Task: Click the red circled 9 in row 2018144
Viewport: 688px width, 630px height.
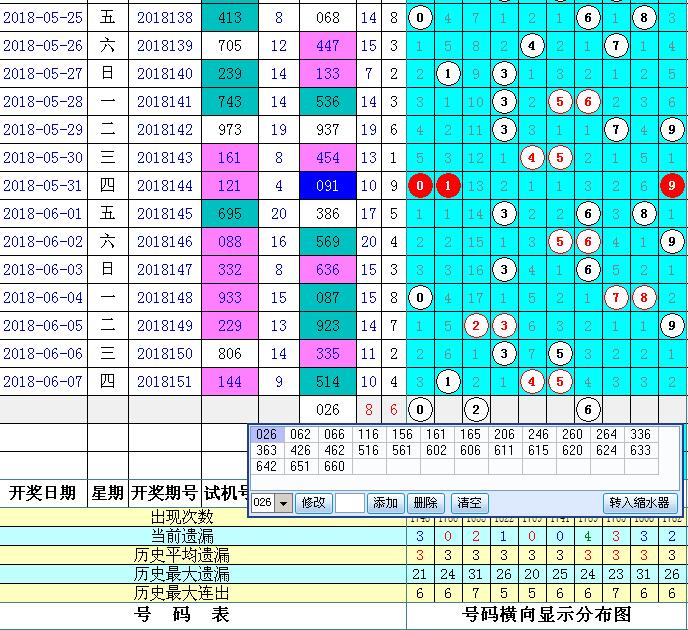Action: click(673, 185)
